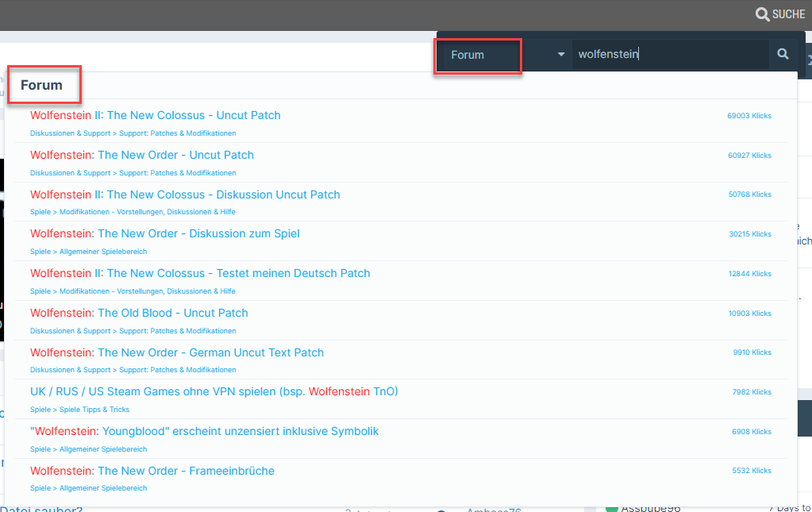Click the dropdown caret arrow next to Forum
Image resolution: width=812 pixels, height=512 pixels.
click(561, 55)
